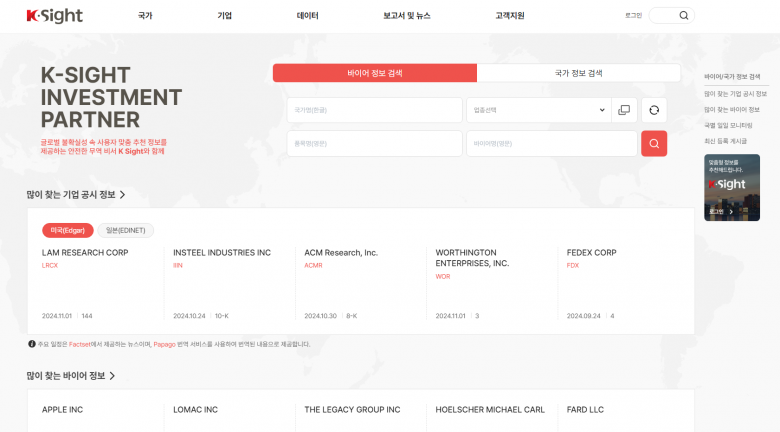Click the ACMR ticker text
The width and height of the screenshot is (780, 432).
(x=313, y=265)
